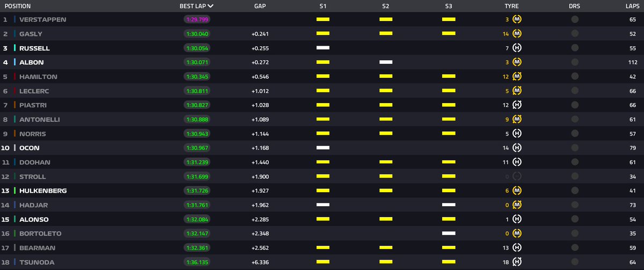Click Albon's lap count 112
The width and height of the screenshot is (644, 270).
633,62
